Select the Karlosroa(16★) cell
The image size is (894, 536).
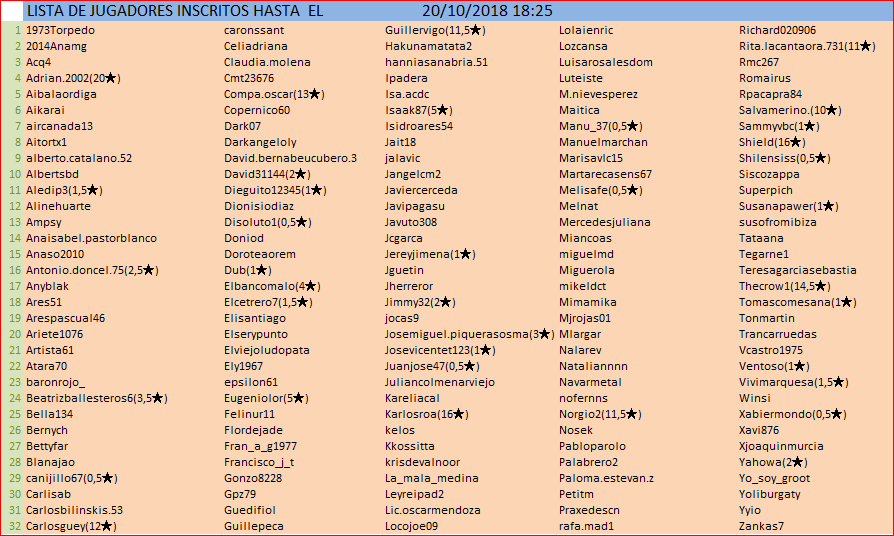[427, 414]
